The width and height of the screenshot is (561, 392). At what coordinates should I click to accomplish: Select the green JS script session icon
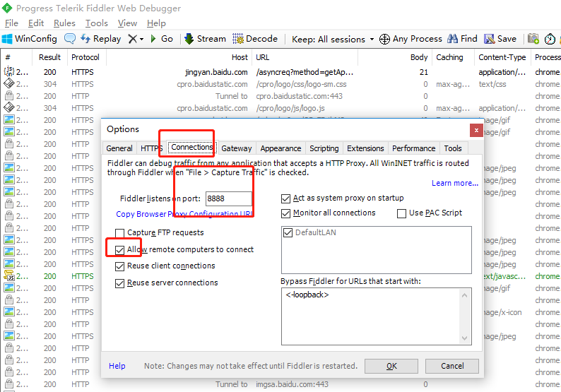pos(8,275)
